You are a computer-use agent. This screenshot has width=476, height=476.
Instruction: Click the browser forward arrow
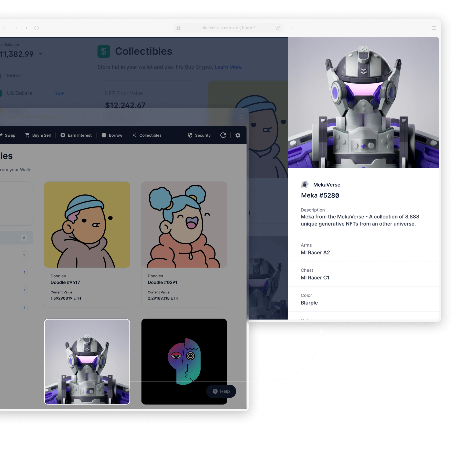click(x=26, y=28)
